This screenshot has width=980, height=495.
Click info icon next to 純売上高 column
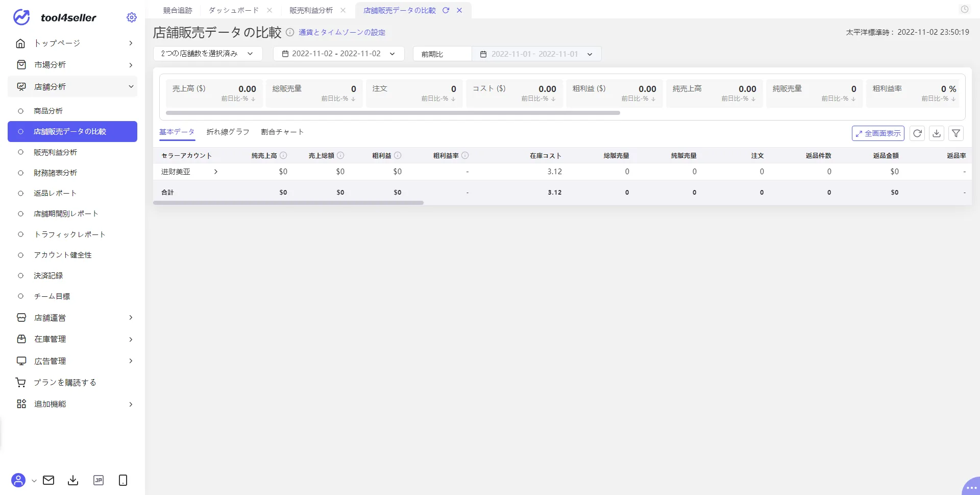pyautogui.click(x=283, y=155)
